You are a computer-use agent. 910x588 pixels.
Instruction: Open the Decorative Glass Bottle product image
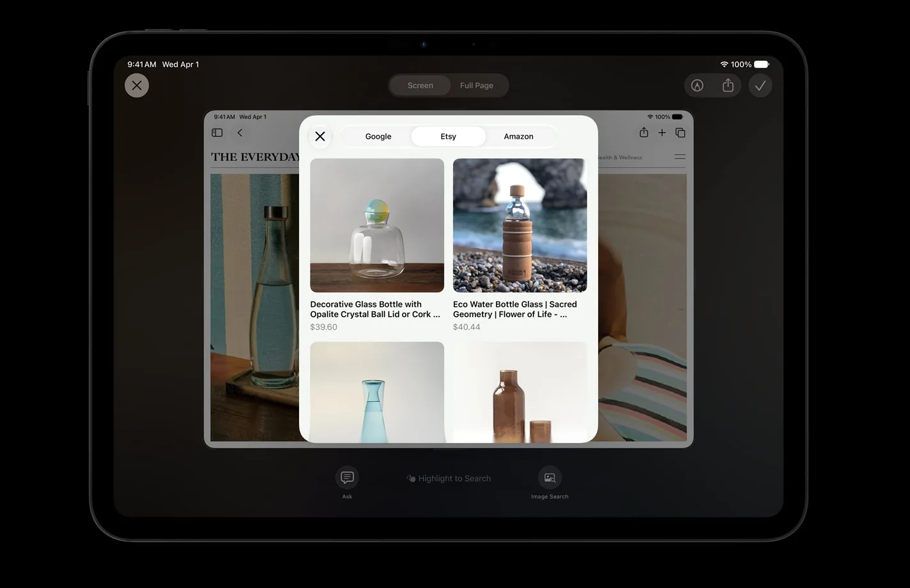point(377,225)
